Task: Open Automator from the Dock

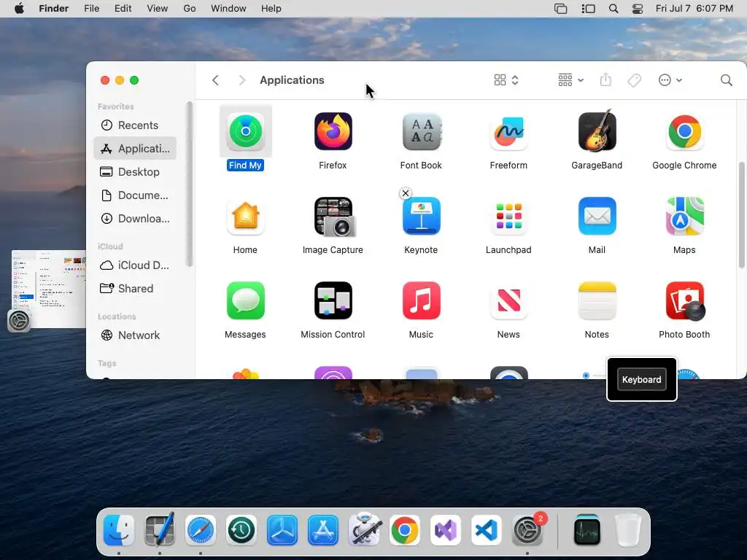Action: tap(364, 529)
